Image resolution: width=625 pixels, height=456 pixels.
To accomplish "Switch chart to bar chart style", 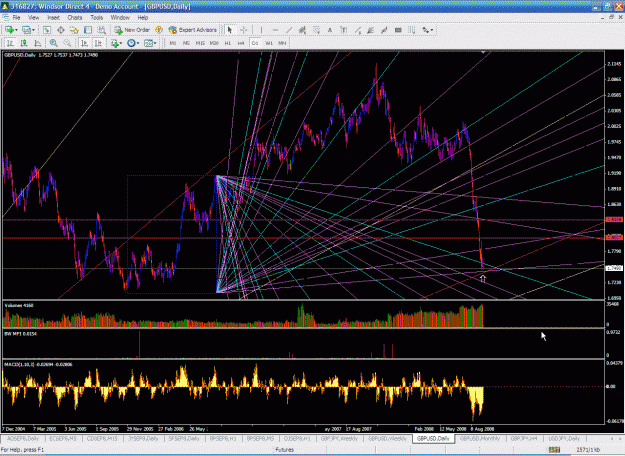I will coord(10,43).
